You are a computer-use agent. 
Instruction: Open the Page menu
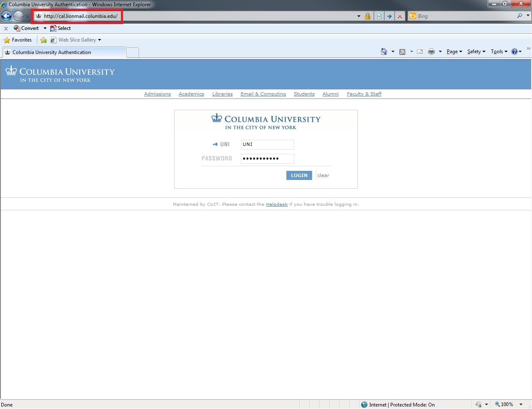click(454, 52)
